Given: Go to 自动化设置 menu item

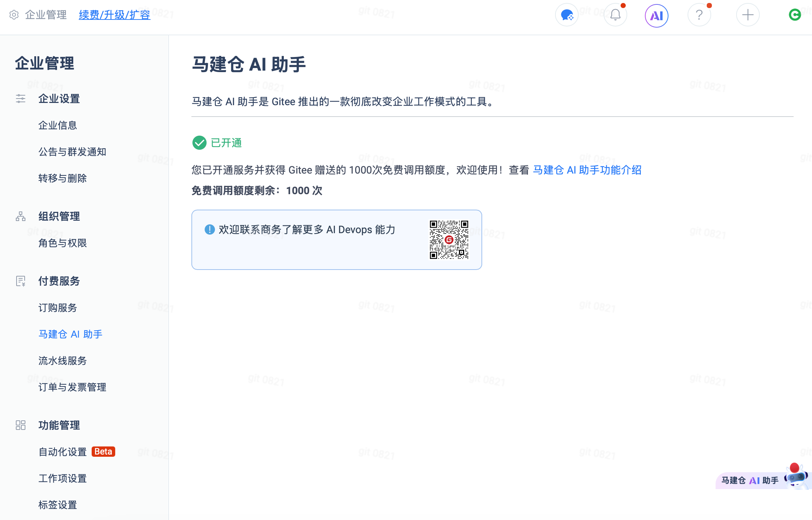Looking at the screenshot, I should (63, 452).
